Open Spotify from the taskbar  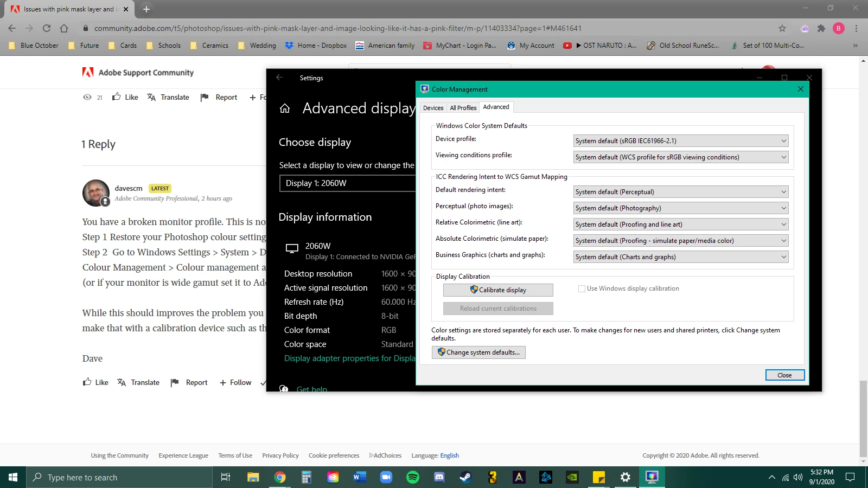tap(413, 477)
